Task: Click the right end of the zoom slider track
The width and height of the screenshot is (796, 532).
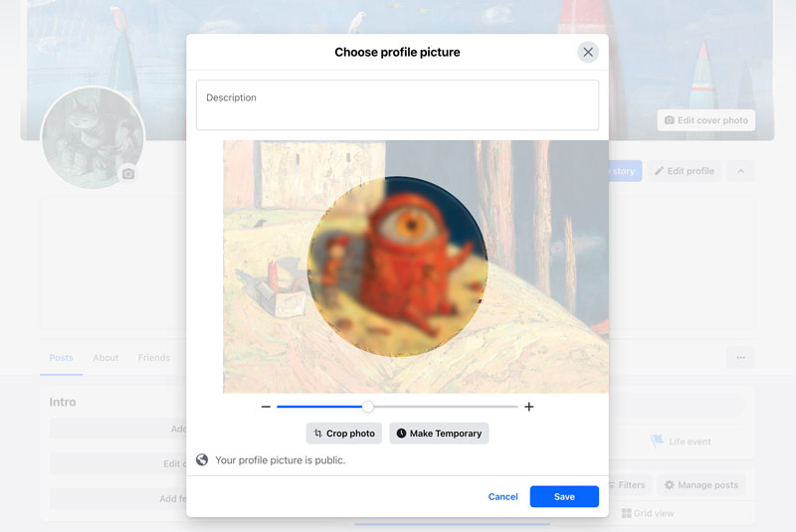Action: tap(515, 407)
